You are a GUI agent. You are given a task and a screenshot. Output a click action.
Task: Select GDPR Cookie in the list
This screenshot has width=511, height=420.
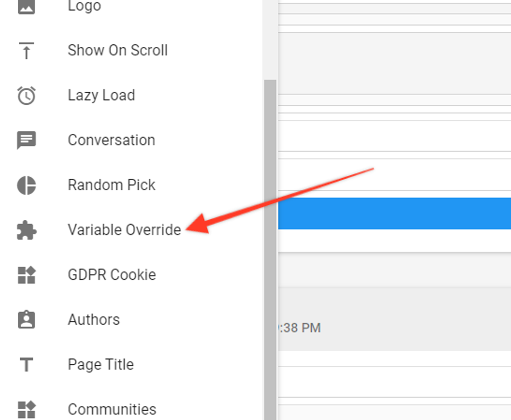tap(112, 275)
